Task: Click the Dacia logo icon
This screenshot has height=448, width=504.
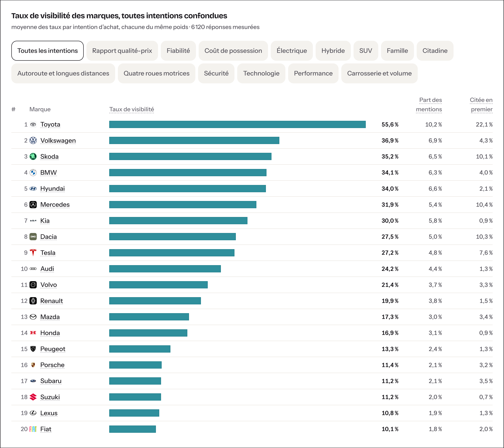Action: pos(33,237)
